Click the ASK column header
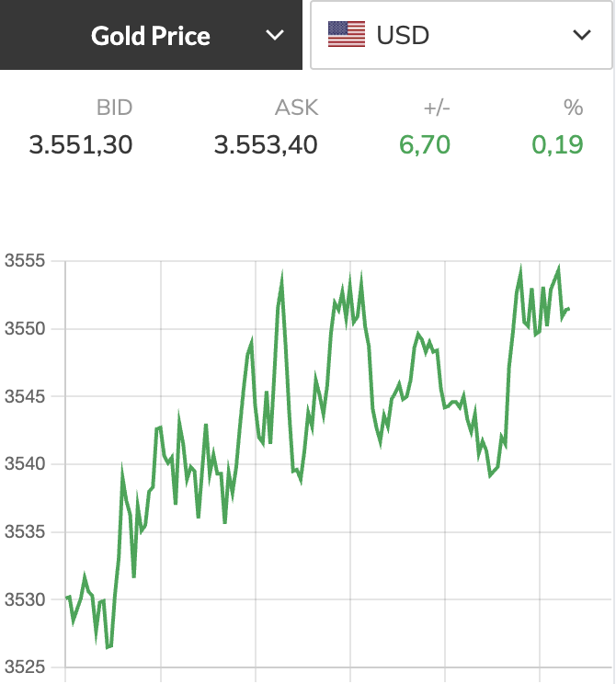Viewport: 616px width, 684px height. pyautogui.click(x=297, y=108)
